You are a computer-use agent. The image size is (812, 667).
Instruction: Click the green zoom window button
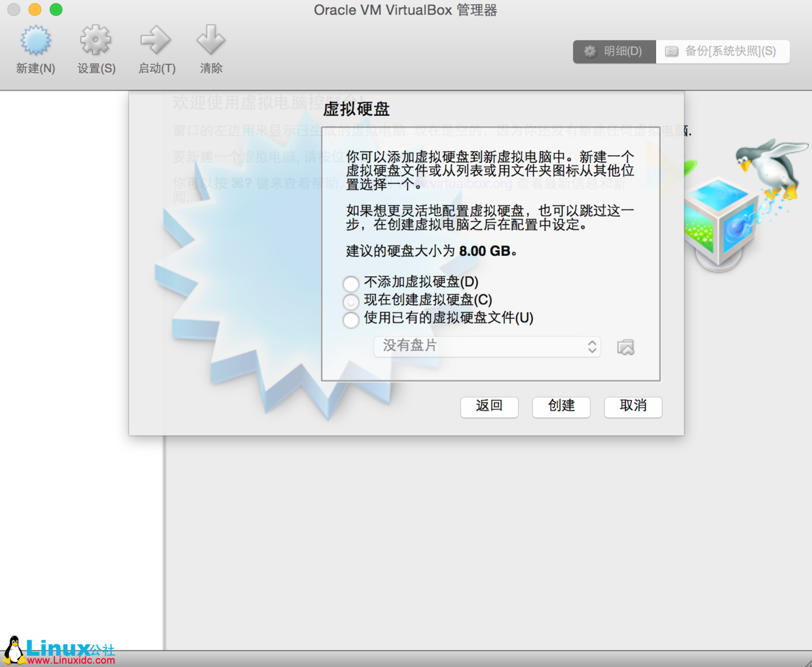[56, 9]
